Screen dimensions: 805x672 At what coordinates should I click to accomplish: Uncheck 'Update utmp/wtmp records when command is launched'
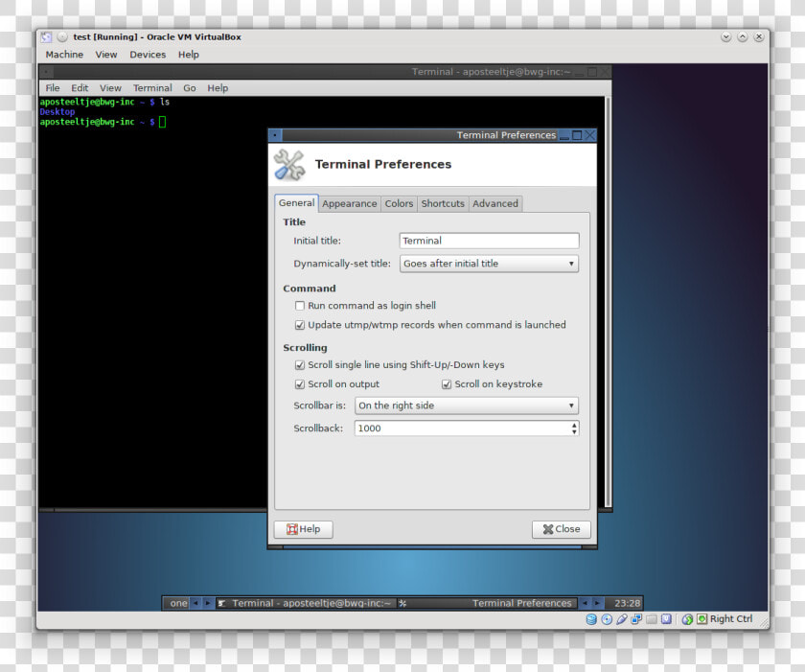(300, 325)
